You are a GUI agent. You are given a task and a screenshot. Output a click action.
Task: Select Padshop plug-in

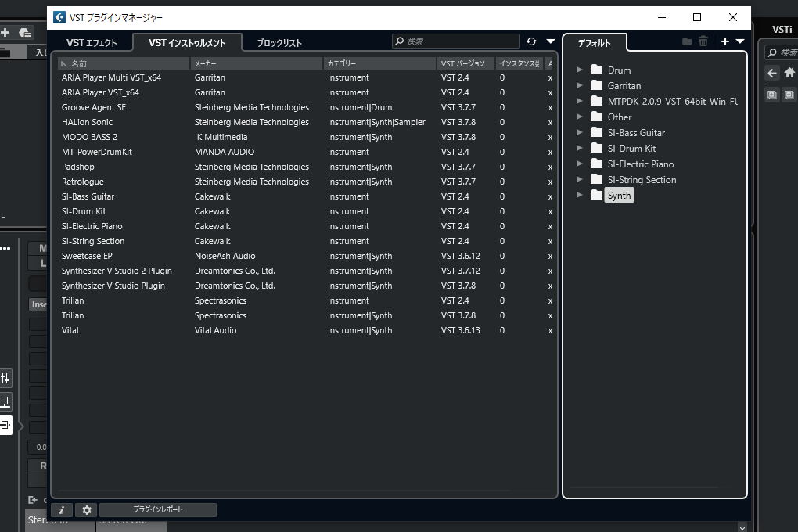tap(78, 167)
